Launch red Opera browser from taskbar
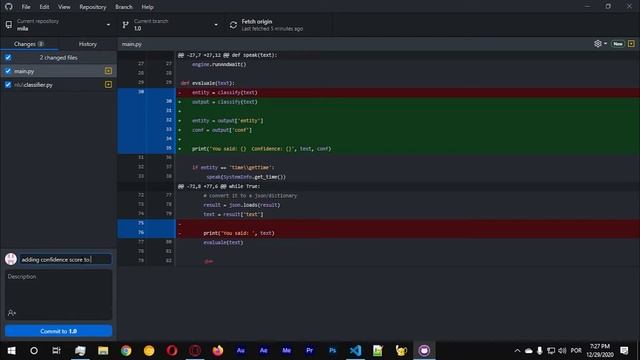 tap(172, 351)
